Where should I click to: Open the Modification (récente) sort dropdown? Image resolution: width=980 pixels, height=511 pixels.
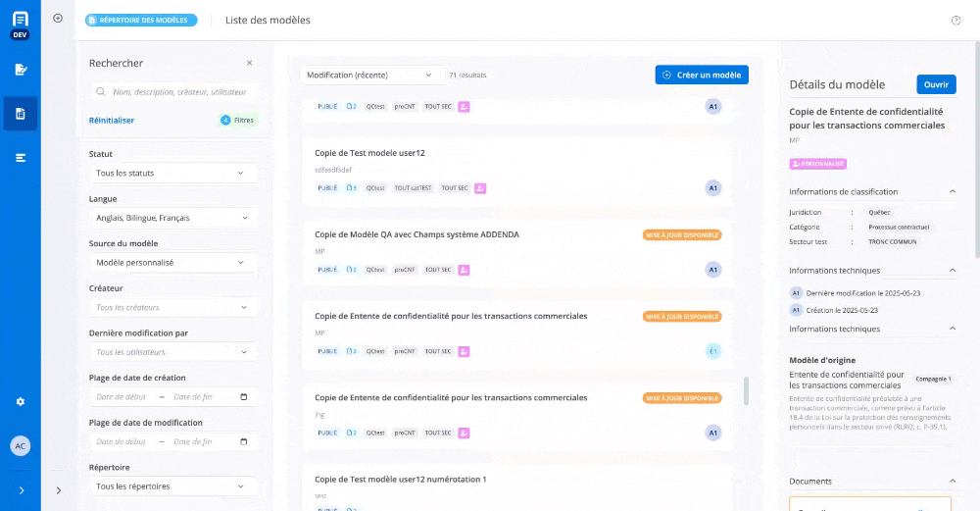pos(368,75)
